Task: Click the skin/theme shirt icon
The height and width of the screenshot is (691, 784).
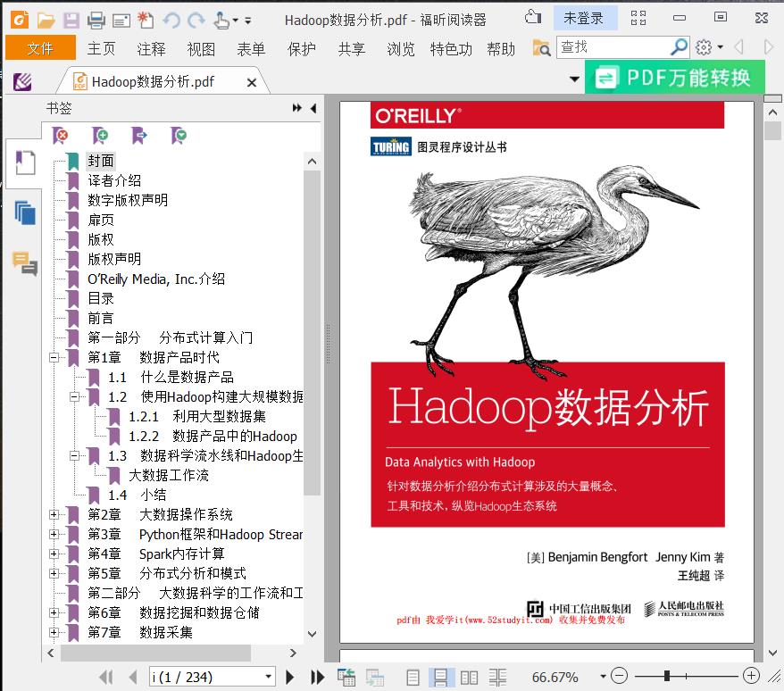Action: coord(533,18)
